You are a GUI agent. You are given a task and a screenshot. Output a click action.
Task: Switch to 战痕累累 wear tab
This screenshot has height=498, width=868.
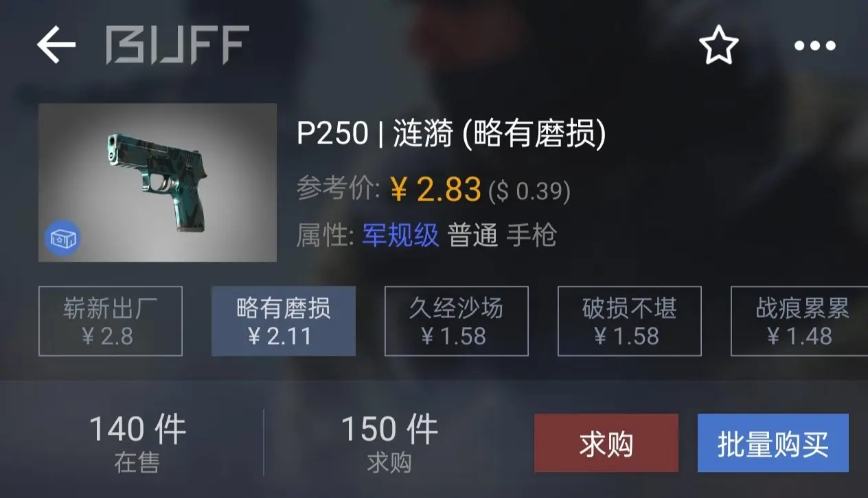tap(799, 321)
